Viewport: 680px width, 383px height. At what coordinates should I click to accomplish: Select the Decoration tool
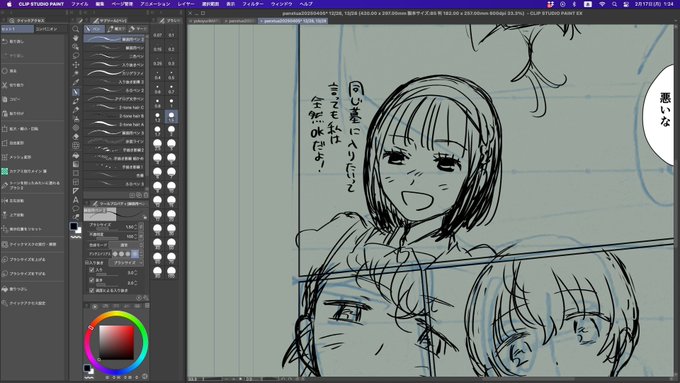[76, 128]
